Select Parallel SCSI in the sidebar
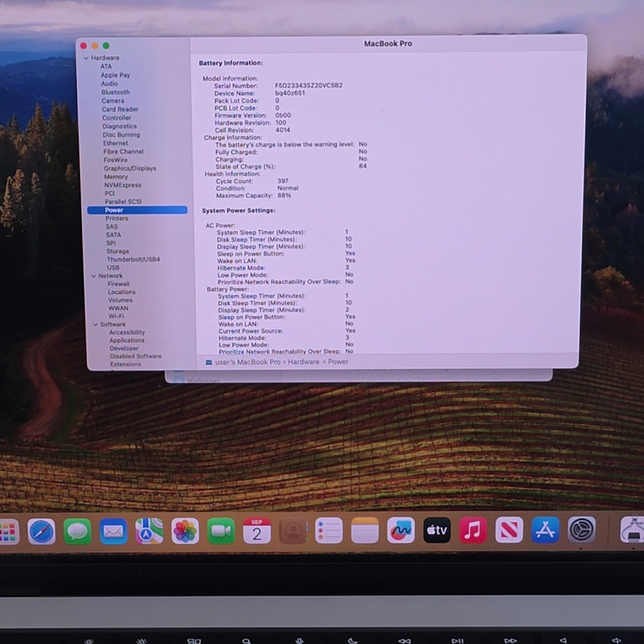 [123, 202]
